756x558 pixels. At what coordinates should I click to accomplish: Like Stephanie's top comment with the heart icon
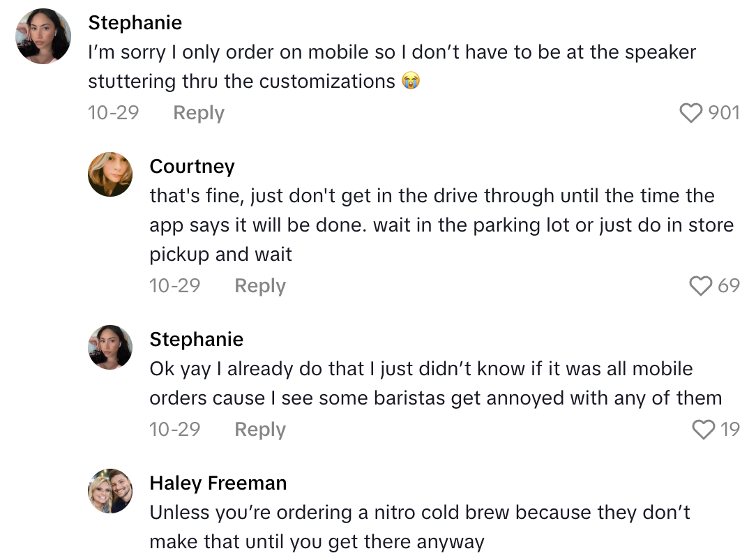[690, 113]
